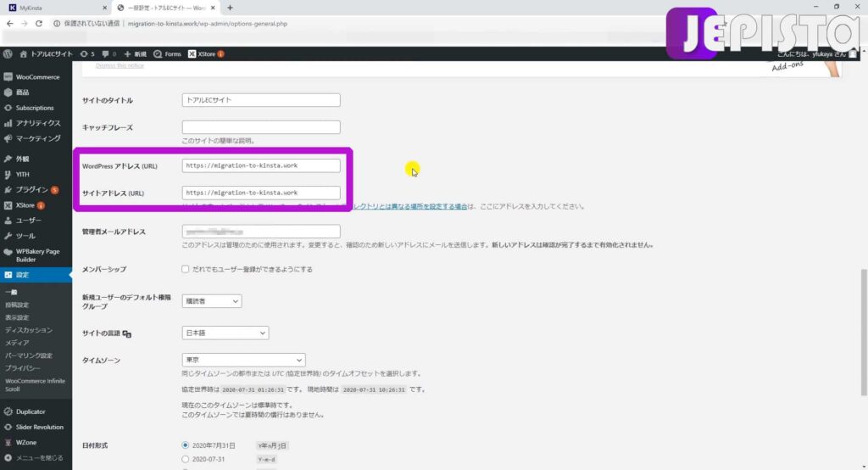Click the WordPress アドレス (URL) field
Screen dimensions: 868x470
coord(261,165)
